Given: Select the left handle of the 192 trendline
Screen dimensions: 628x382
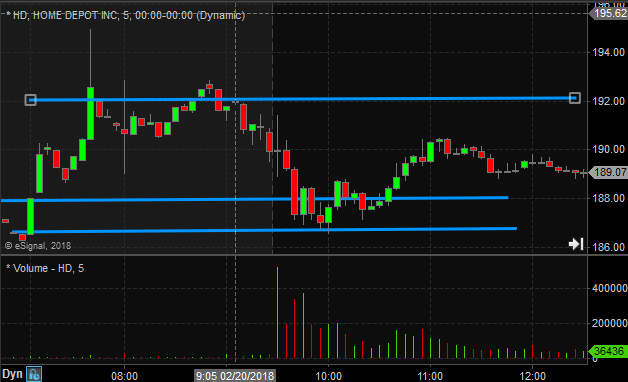Looking at the screenshot, I should tap(30, 100).
